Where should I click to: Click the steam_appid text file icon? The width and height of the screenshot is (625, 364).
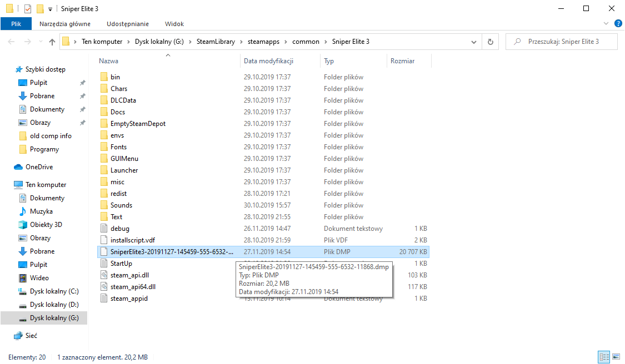click(x=104, y=299)
